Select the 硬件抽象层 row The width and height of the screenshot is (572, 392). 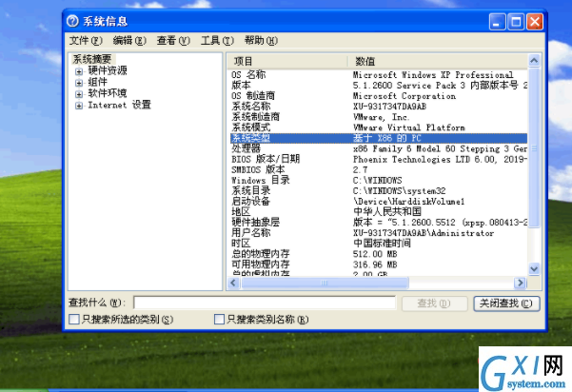379,223
